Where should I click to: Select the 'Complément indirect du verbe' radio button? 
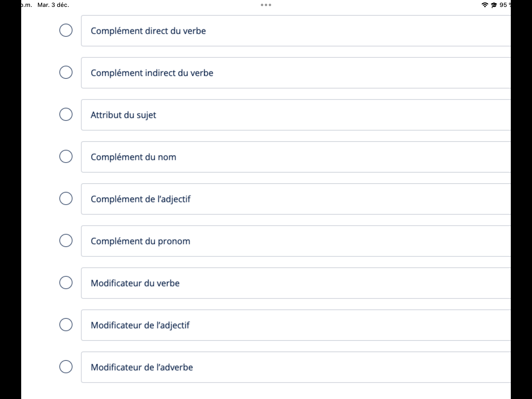(x=66, y=72)
